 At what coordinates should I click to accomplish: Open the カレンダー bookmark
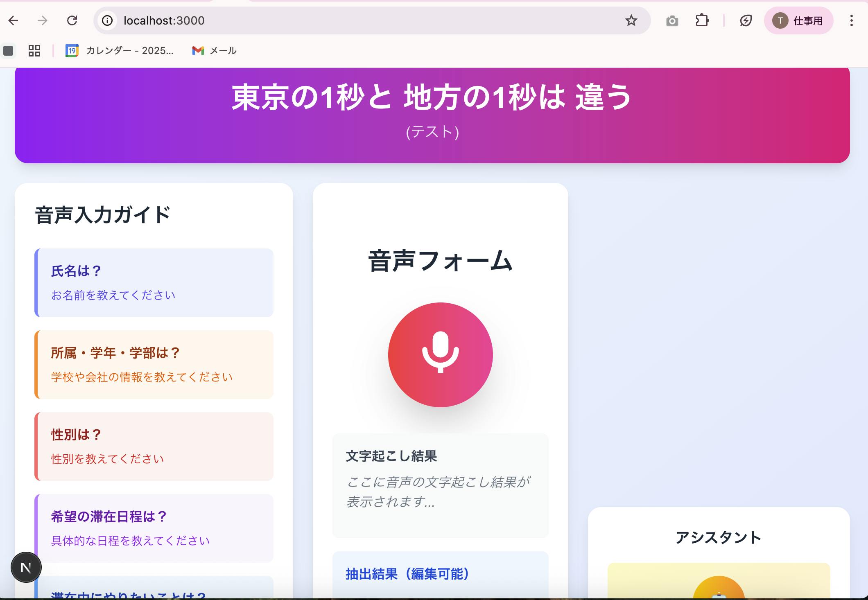120,51
